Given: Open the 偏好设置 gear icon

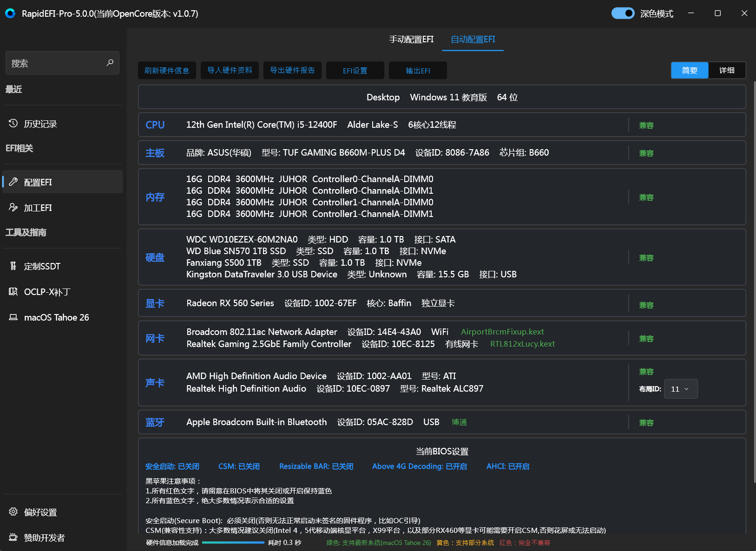Looking at the screenshot, I should (x=13, y=512).
